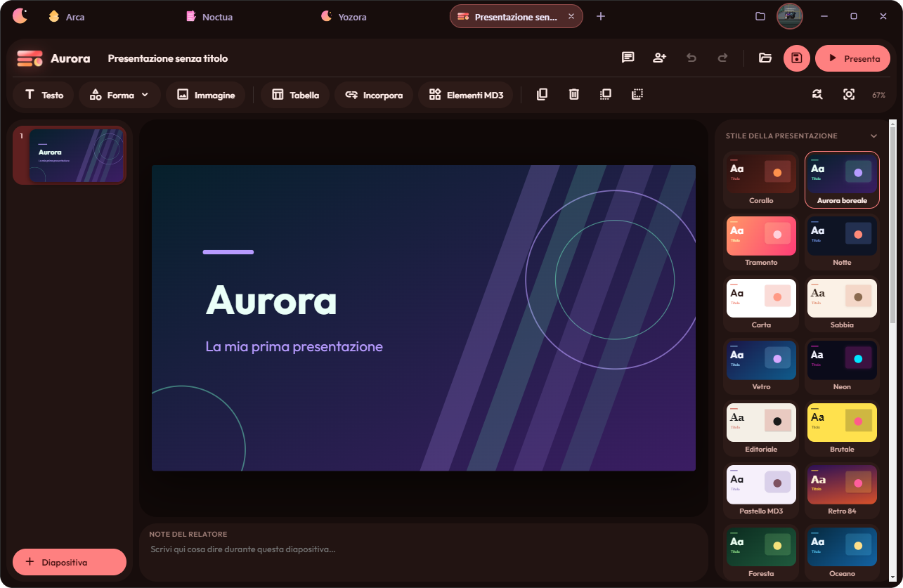903x588 pixels.
Task: Click the send to back icon
Action: tap(637, 94)
